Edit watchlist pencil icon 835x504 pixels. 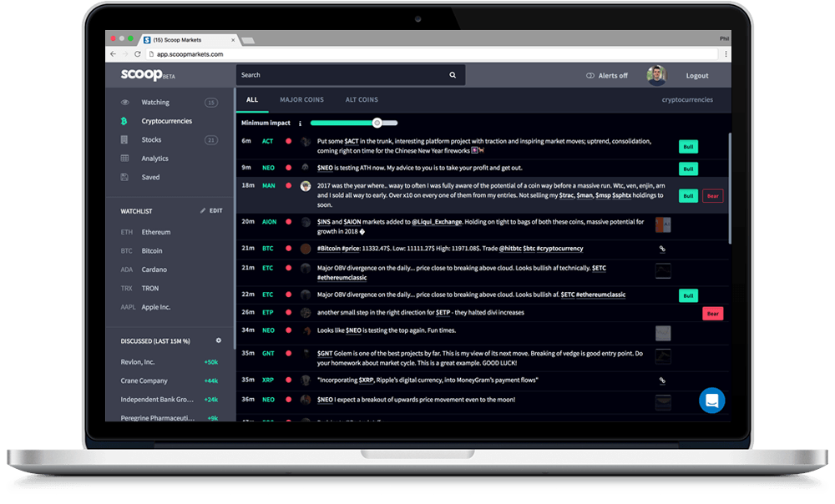tap(203, 211)
